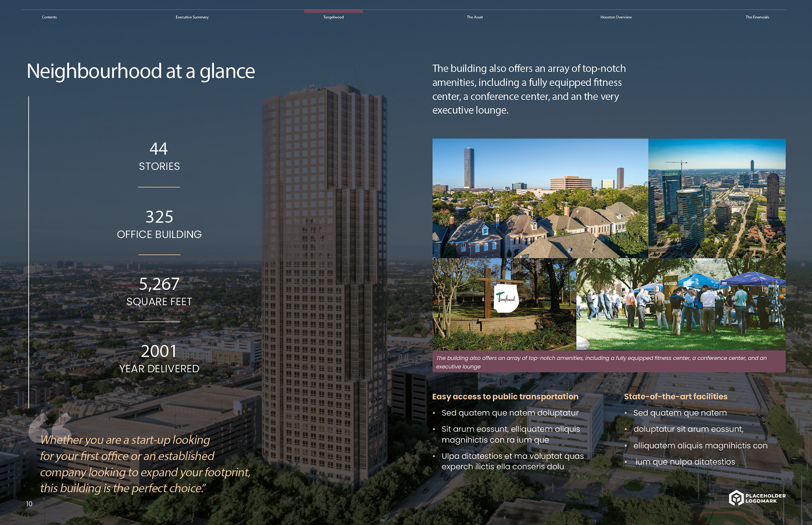Click the Neighbourhood at a glance heading

point(141,71)
